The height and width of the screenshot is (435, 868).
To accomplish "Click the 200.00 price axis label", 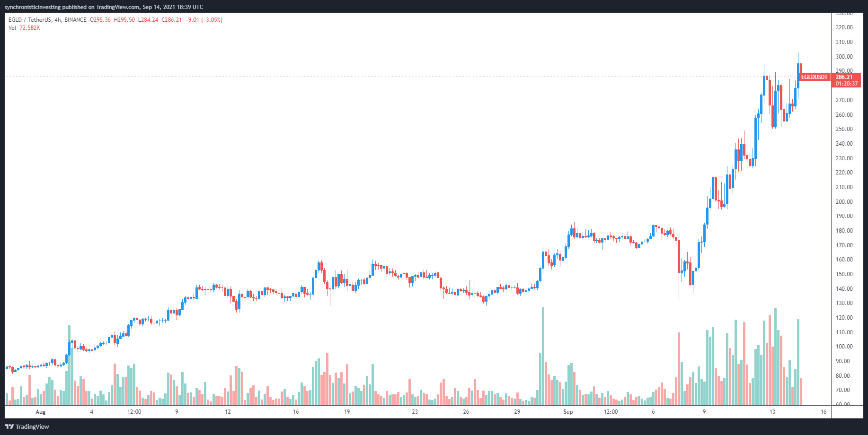I will tap(844, 202).
